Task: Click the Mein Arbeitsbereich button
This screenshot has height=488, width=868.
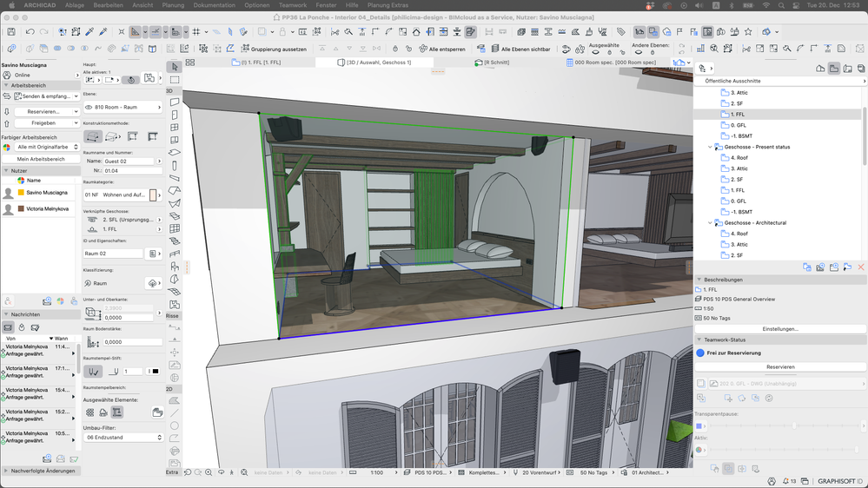Action: [41, 159]
